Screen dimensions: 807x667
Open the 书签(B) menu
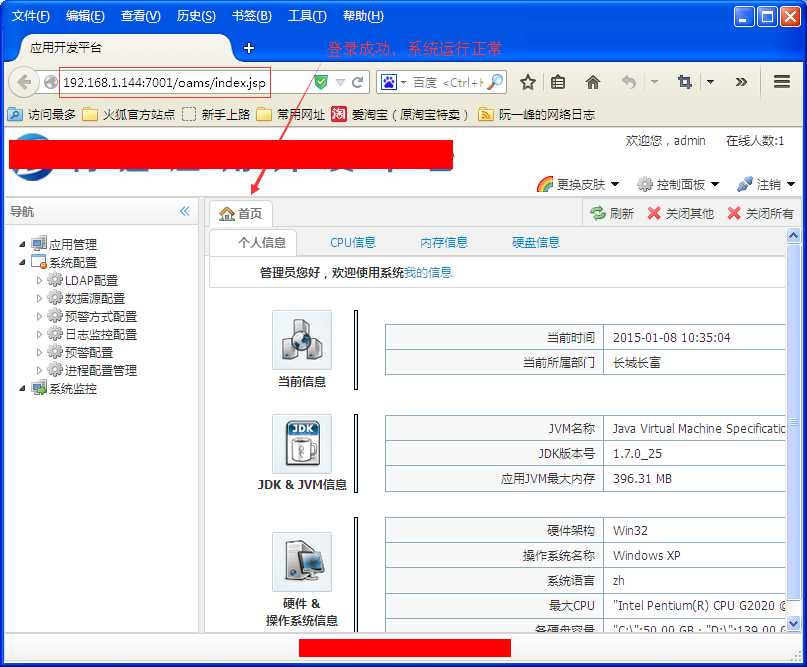point(252,16)
